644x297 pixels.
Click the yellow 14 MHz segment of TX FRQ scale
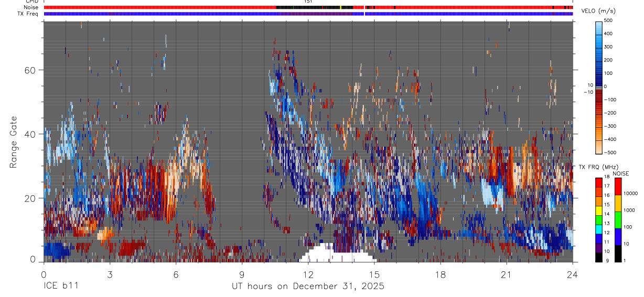point(598,210)
